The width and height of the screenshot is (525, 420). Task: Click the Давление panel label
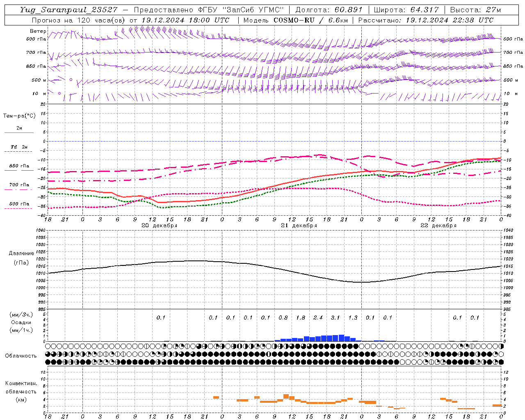pyautogui.click(x=21, y=253)
